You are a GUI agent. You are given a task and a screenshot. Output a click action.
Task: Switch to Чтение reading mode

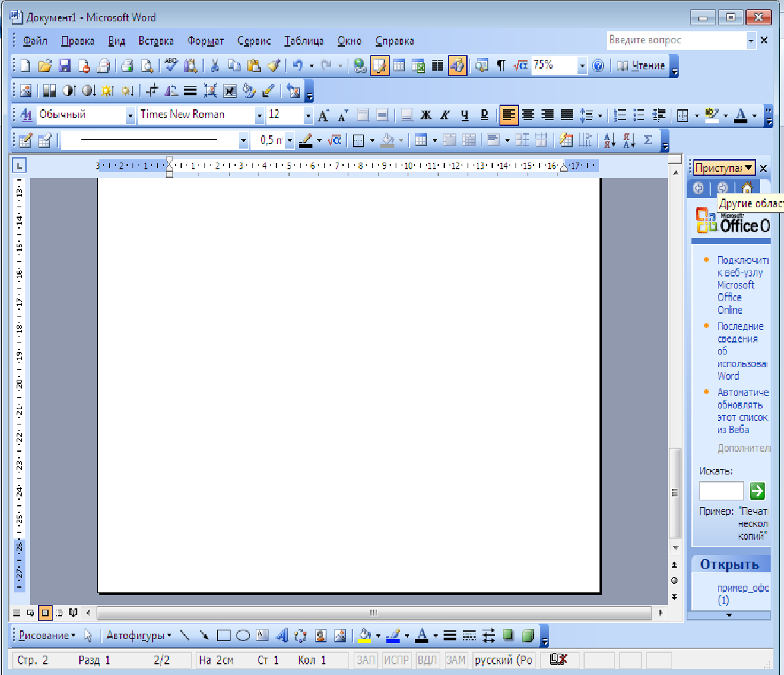coord(641,65)
